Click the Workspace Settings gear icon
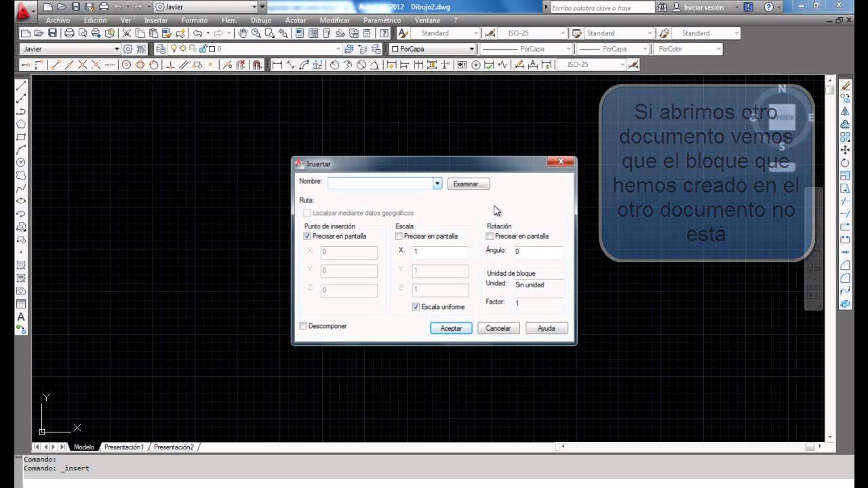The width and height of the screenshot is (868, 488). tap(127, 49)
